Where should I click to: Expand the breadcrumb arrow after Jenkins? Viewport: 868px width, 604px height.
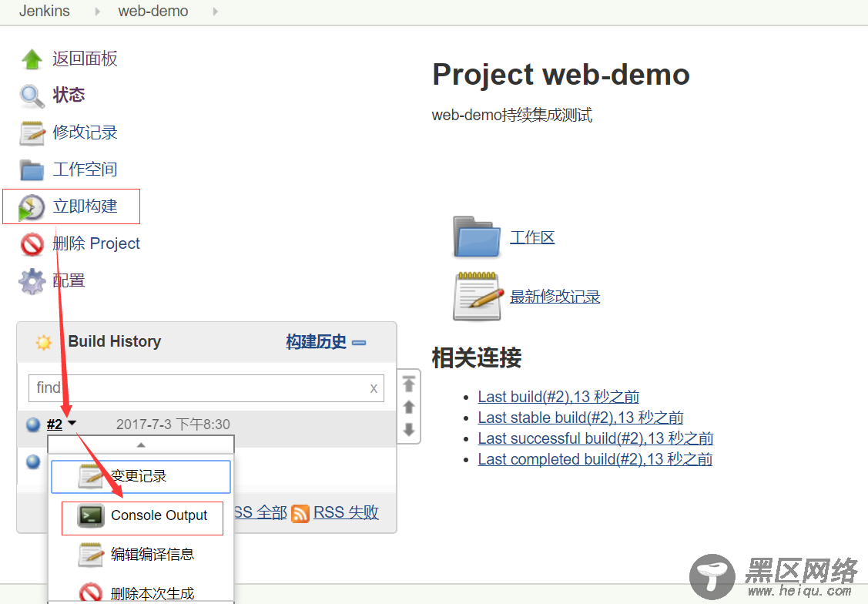tap(97, 11)
